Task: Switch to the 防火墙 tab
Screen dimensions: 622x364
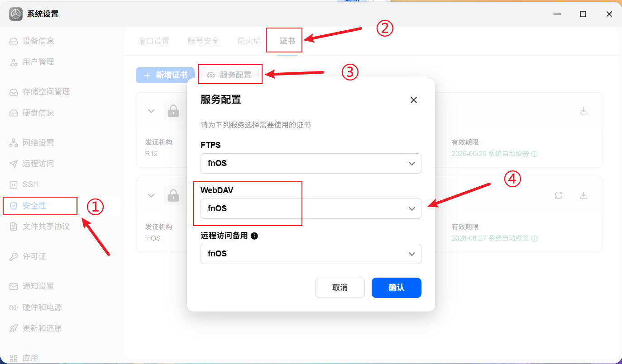Action: [x=249, y=41]
